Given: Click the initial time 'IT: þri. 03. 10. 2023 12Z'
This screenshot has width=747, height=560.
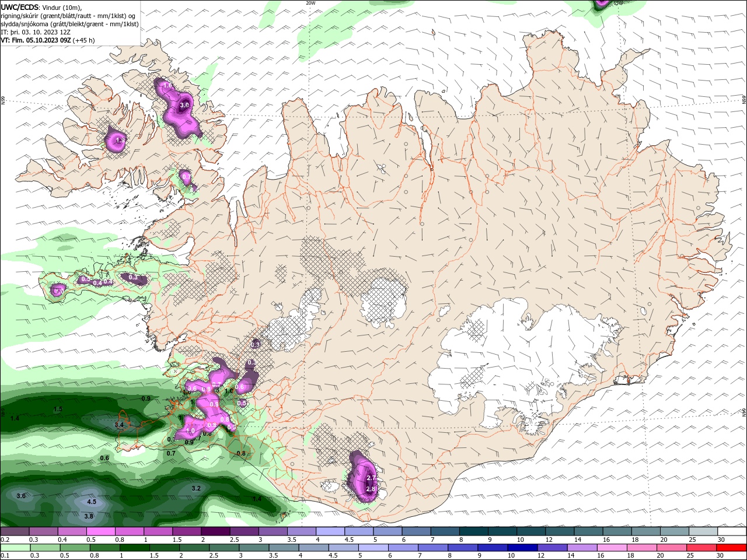Looking at the screenshot, I should coord(35,32).
